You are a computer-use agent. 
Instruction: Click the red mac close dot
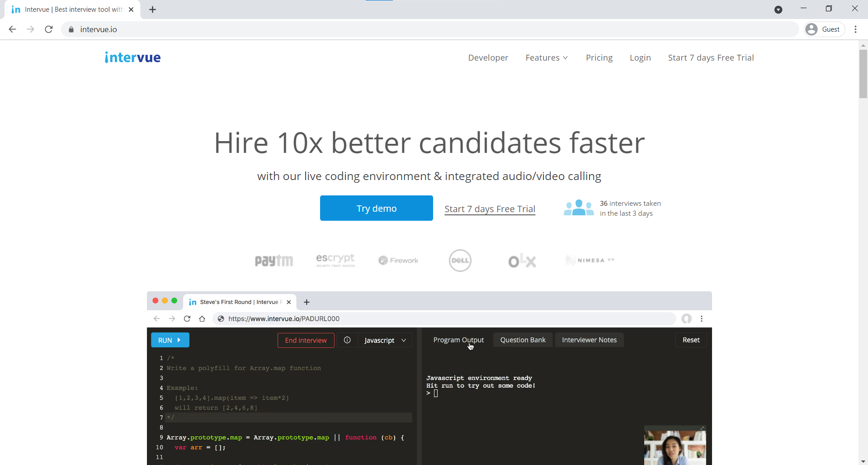pos(156,301)
